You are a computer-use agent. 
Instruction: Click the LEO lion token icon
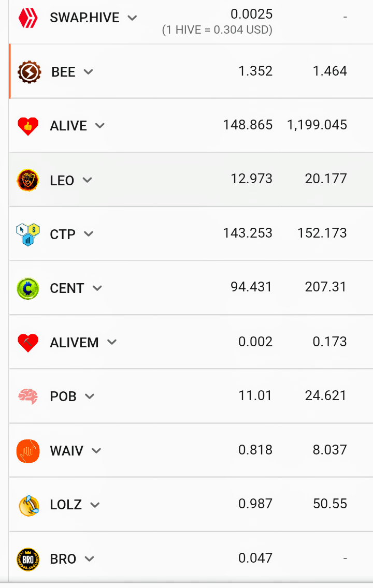pos(28,180)
